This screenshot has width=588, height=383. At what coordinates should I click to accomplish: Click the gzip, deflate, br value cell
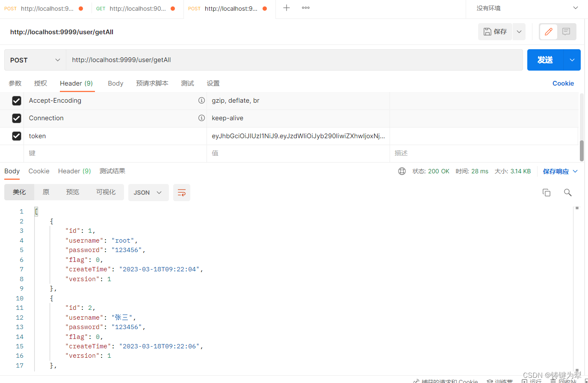click(298, 101)
